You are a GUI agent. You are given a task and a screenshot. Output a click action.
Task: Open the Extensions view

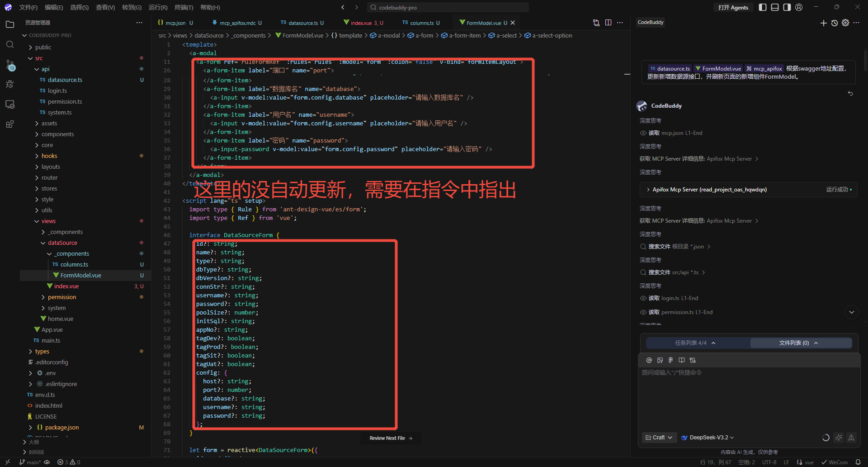coord(10,124)
